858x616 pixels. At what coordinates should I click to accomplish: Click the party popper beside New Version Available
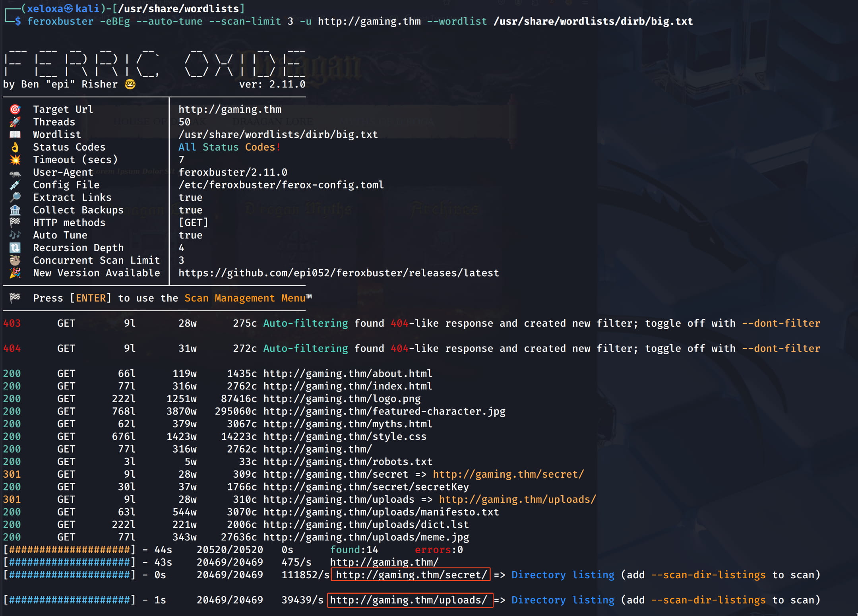click(x=15, y=273)
